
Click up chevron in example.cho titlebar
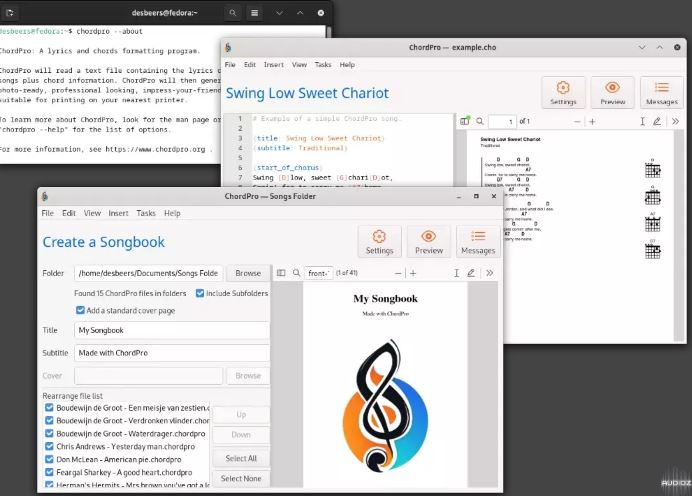coord(659,47)
